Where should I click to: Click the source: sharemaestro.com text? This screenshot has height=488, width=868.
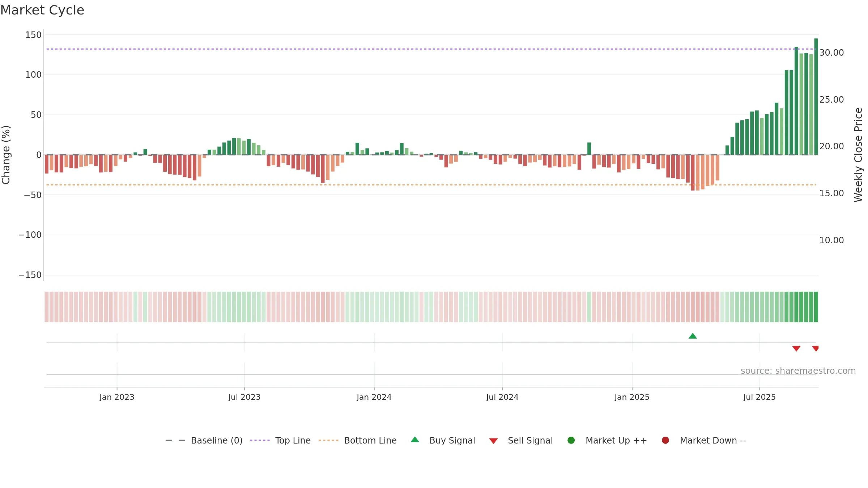tap(798, 371)
